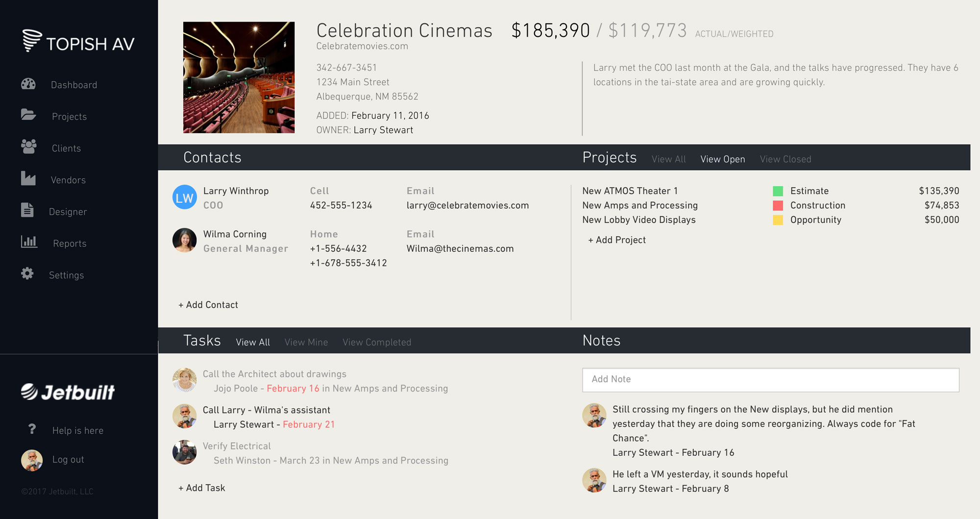Click Wilma@thecinemas.com email address
This screenshot has width=980, height=519.
[x=460, y=248]
